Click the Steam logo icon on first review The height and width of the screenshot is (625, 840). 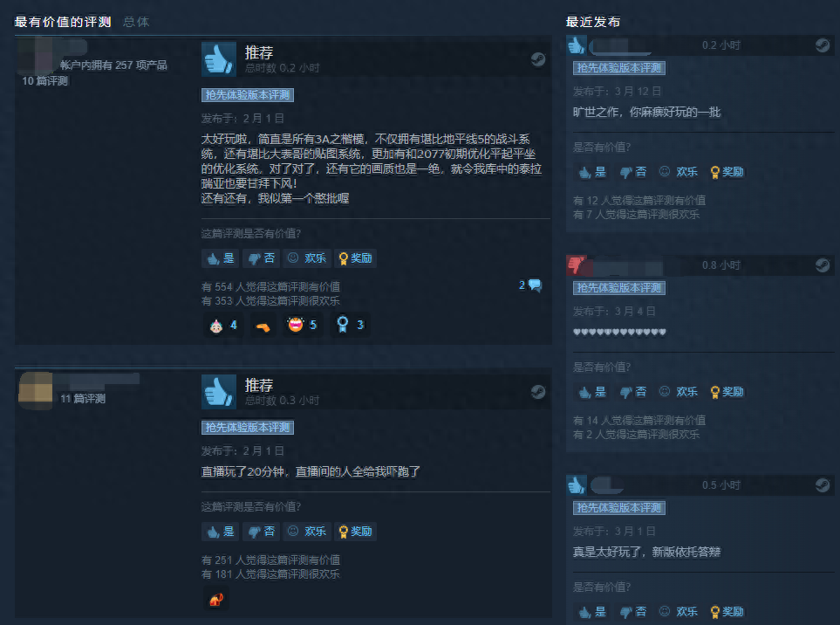point(538,59)
